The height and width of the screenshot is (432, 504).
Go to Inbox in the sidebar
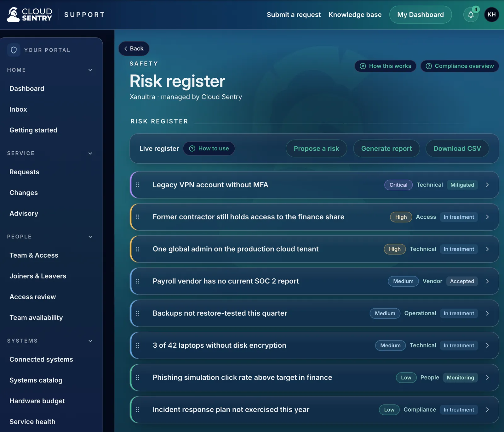(x=18, y=109)
